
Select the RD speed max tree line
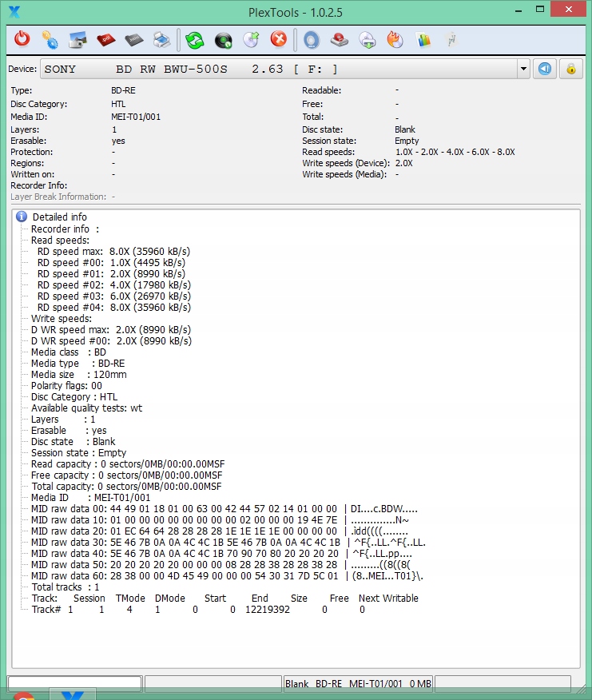[x=113, y=251]
